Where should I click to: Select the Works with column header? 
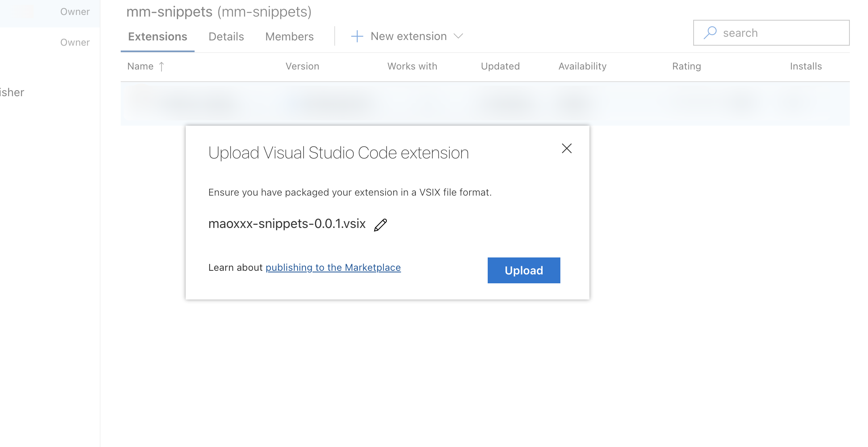tap(412, 66)
